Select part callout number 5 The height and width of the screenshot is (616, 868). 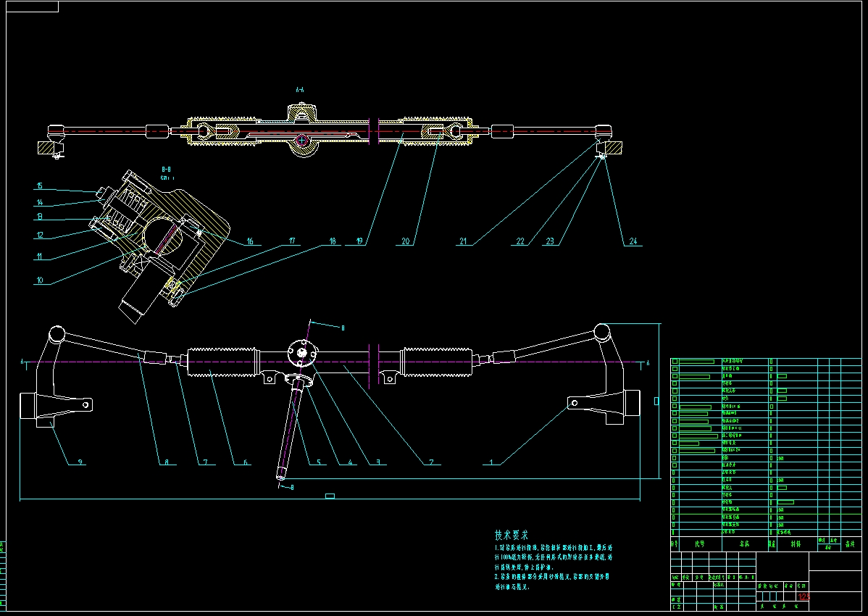318,462
